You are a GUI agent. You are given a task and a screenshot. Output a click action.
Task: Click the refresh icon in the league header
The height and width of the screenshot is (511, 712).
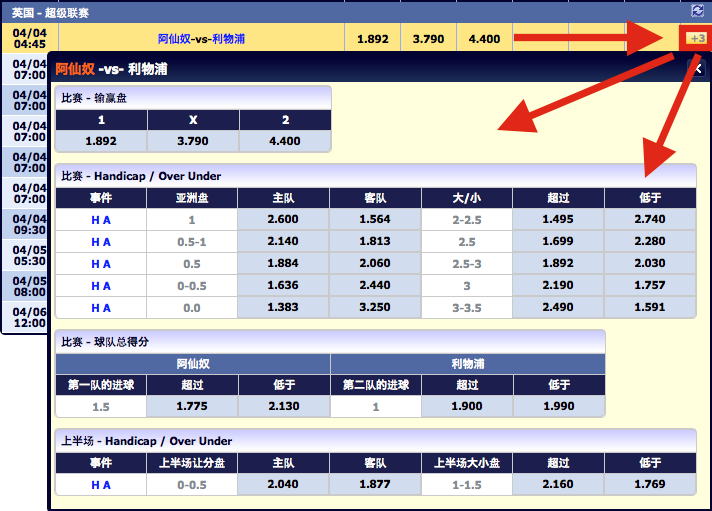pyautogui.click(x=697, y=10)
